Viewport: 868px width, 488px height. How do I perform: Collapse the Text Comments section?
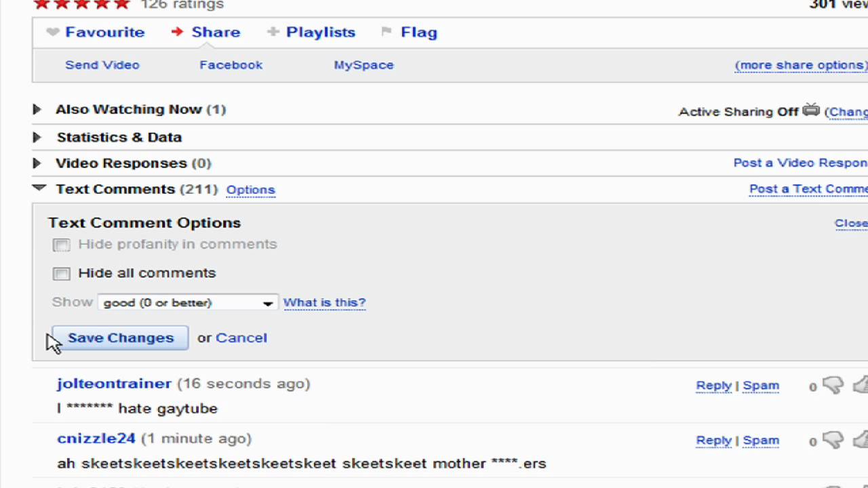(39, 188)
